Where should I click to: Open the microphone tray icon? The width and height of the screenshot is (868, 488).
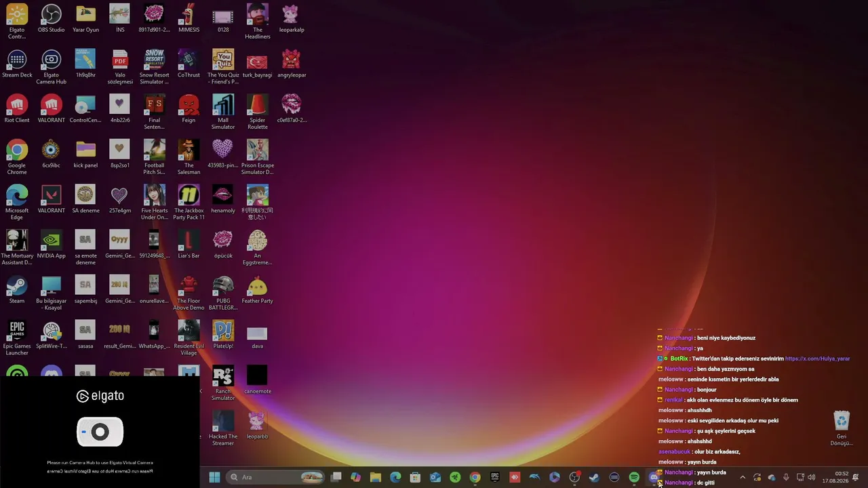(x=786, y=477)
